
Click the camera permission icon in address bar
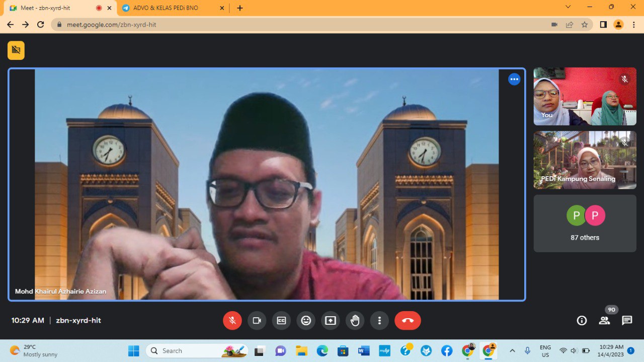click(x=554, y=24)
